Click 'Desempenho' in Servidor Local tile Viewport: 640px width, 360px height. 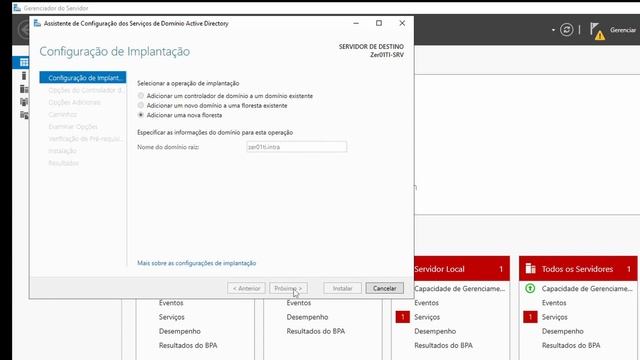click(x=435, y=331)
